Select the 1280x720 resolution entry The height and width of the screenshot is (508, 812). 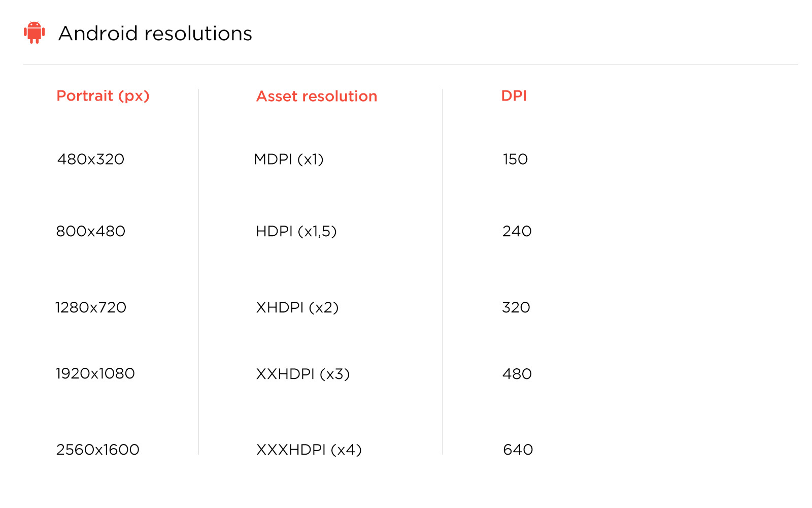click(91, 308)
